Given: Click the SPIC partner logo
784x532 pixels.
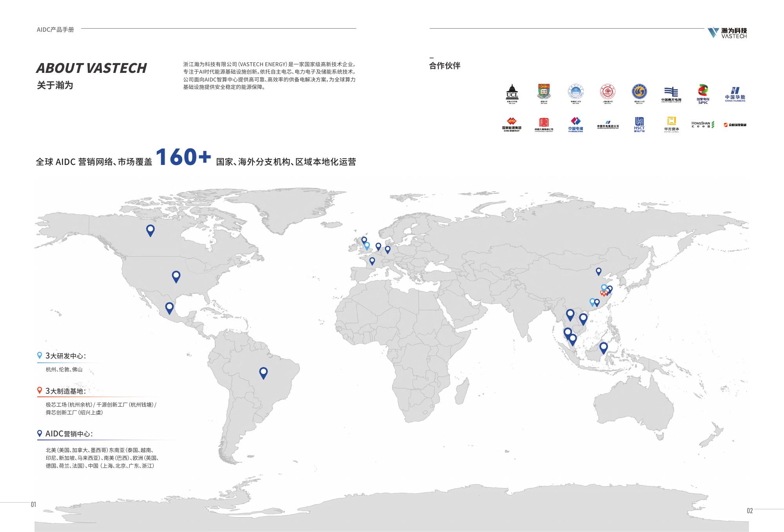Looking at the screenshot, I should [x=703, y=94].
